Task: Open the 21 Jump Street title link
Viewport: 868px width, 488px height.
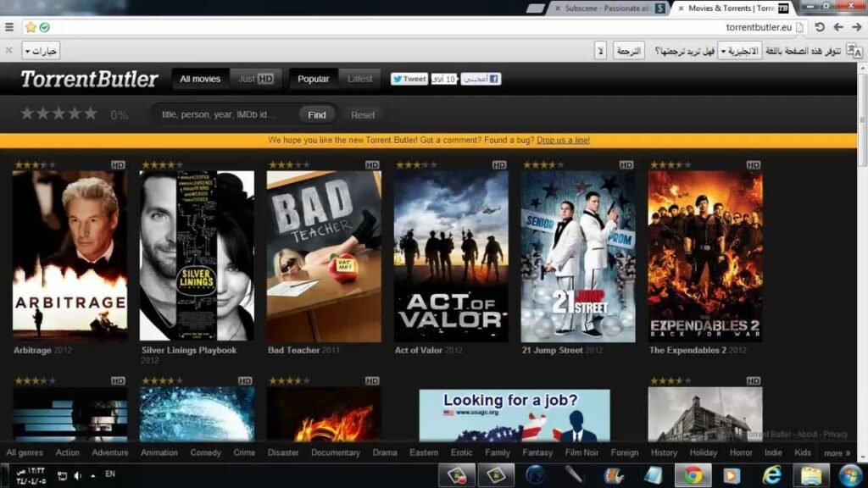Action: 552,350
